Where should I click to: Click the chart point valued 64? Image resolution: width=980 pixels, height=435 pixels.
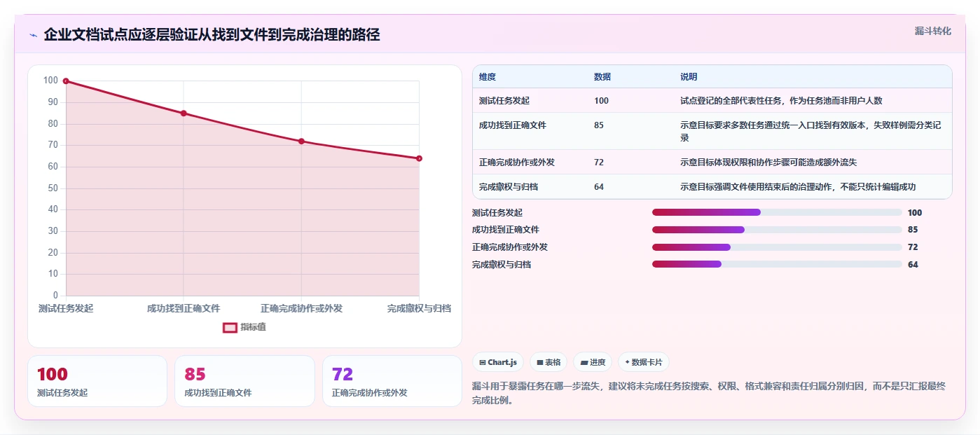[x=419, y=158]
